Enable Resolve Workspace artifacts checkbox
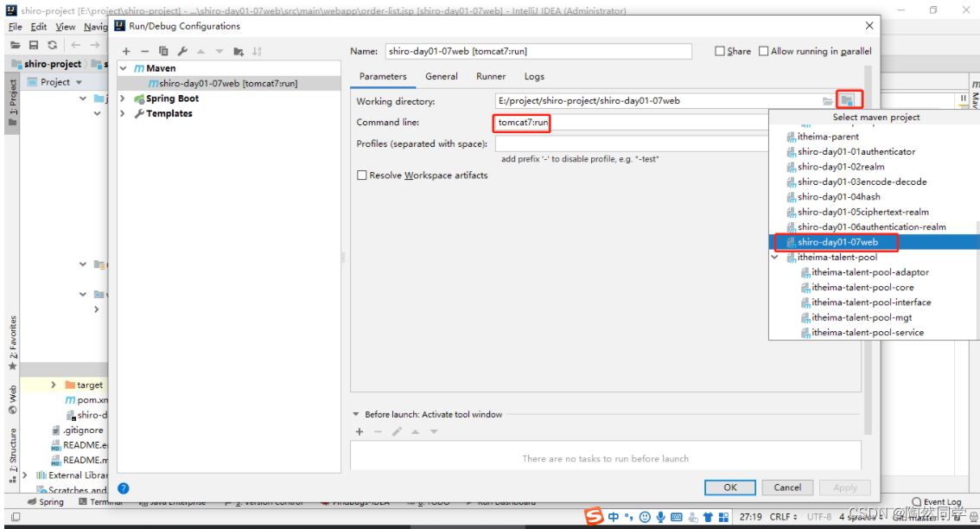This screenshot has height=529, width=980. point(362,175)
